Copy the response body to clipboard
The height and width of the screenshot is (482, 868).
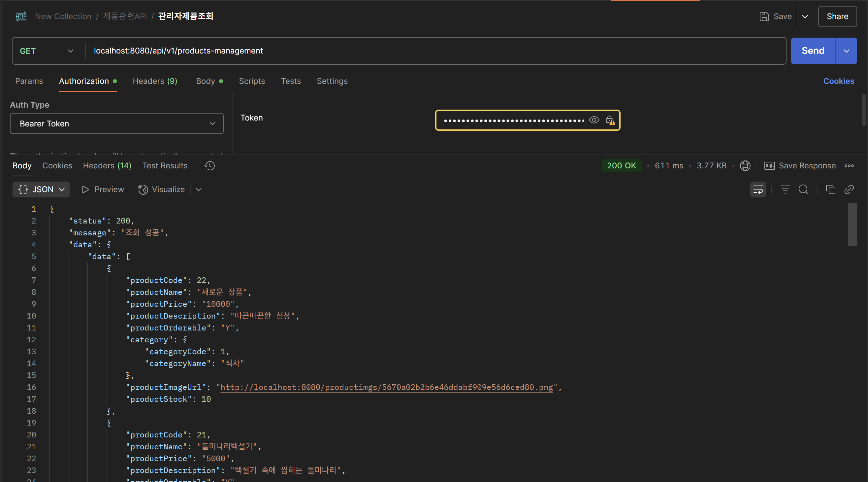(x=830, y=189)
